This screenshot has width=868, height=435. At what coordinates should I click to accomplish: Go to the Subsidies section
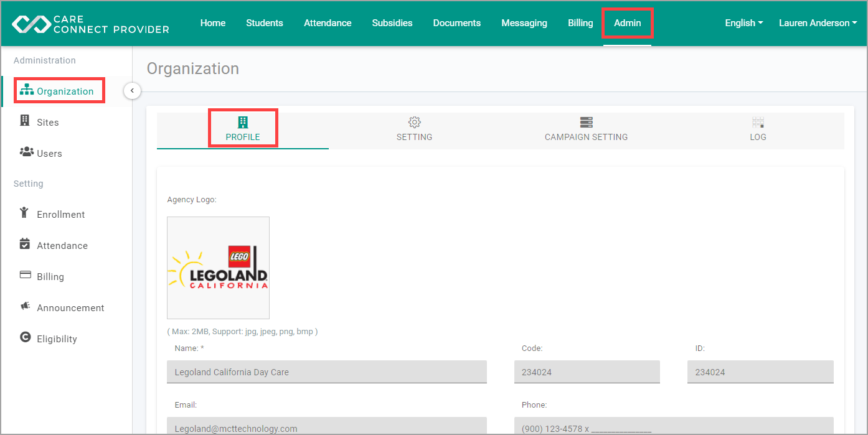click(x=392, y=22)
